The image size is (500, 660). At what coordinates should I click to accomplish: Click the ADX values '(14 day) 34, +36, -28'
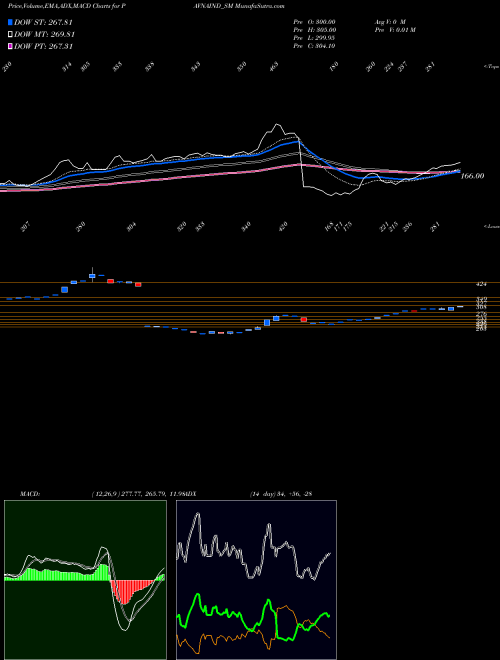280,493
